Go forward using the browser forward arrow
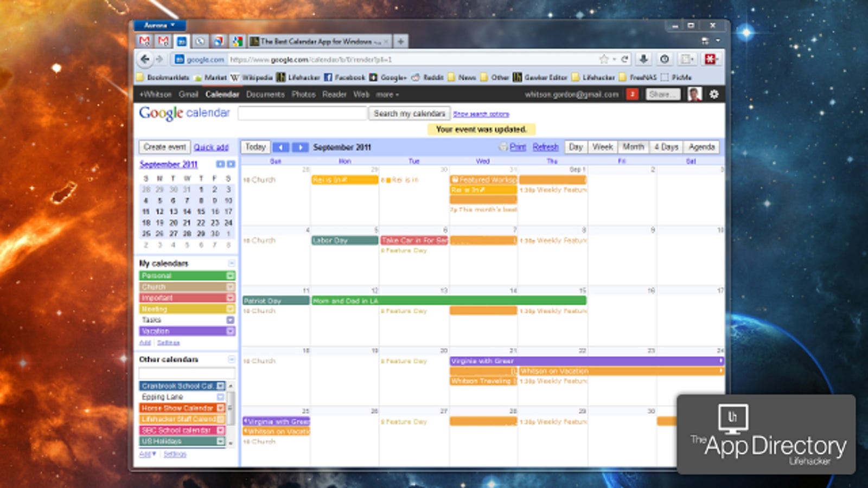Viewport: 868px width, 488px height. click(x=159, y=59)
